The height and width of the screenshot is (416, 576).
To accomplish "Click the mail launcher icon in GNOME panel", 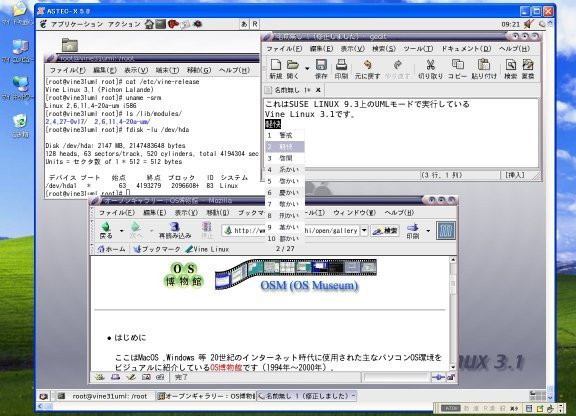I will [x=186, y=24].
